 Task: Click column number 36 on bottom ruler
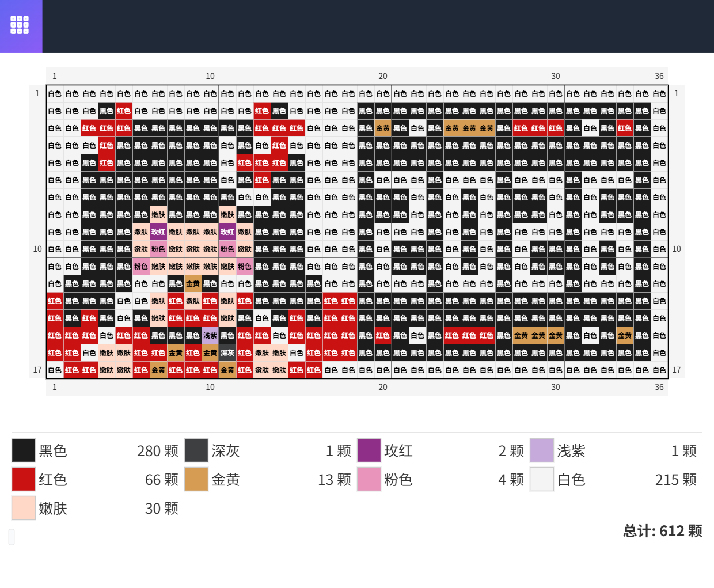[659, 387]
